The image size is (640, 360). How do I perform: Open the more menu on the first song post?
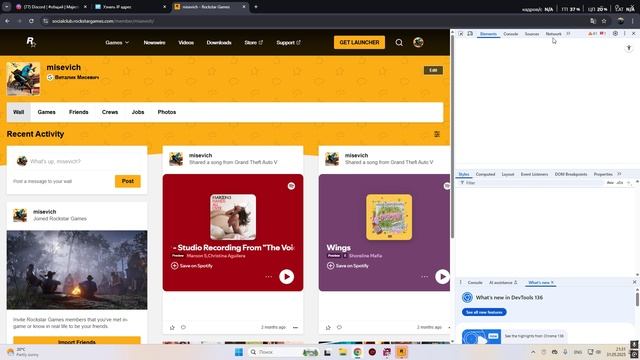pos(296,327)
